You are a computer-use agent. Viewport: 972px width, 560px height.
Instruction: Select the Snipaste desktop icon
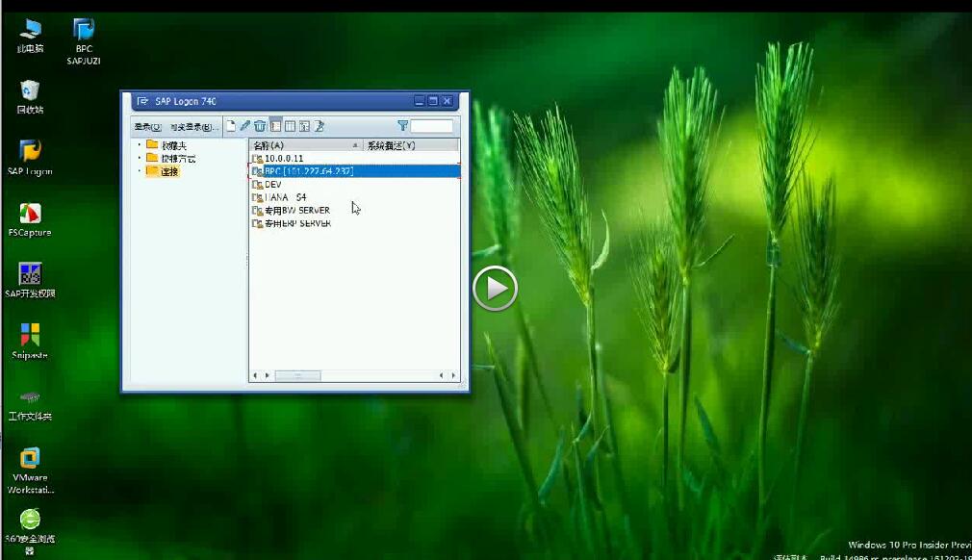(x=30, y=336)
